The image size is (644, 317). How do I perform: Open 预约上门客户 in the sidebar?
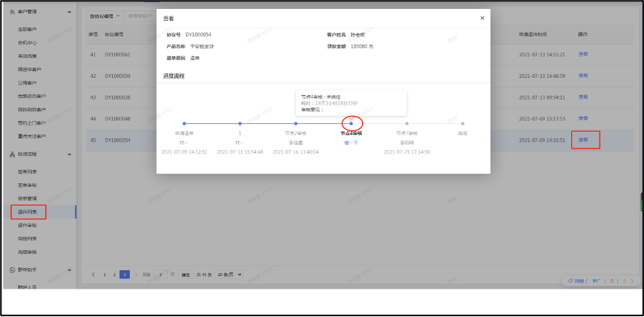click(32, 123)
